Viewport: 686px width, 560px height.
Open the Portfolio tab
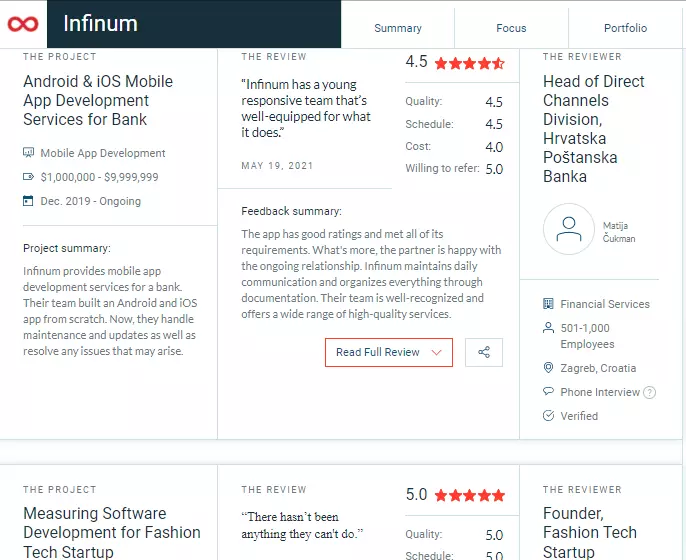625,28
